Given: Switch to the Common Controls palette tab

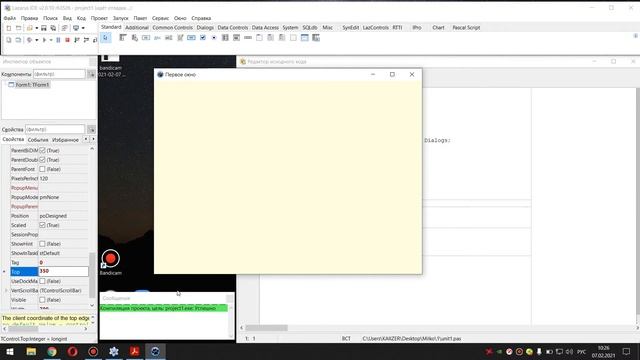Looking at the screenshot, I should [x=172, y=27].
